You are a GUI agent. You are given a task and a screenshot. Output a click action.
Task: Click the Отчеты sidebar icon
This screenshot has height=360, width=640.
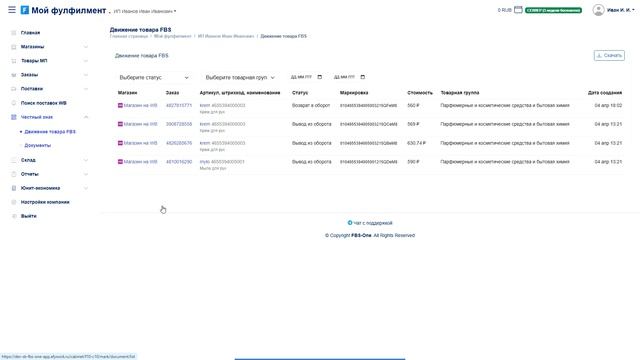[13, 174]
